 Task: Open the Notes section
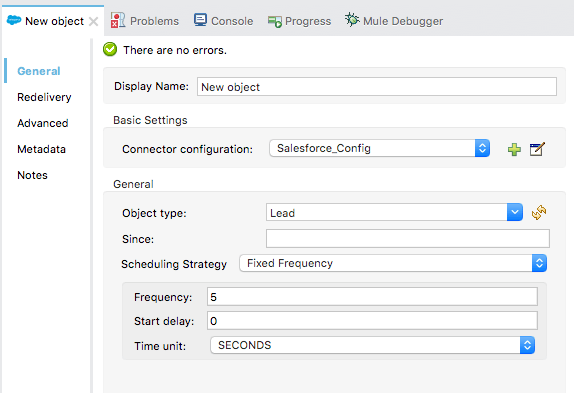[x=32, y=175]
